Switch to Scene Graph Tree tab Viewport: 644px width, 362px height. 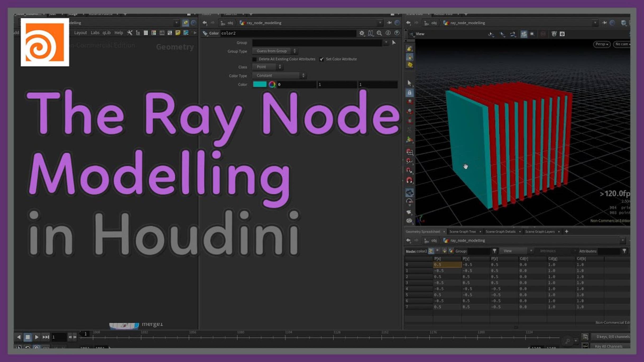pyautogui.click(x=462, y=232)
